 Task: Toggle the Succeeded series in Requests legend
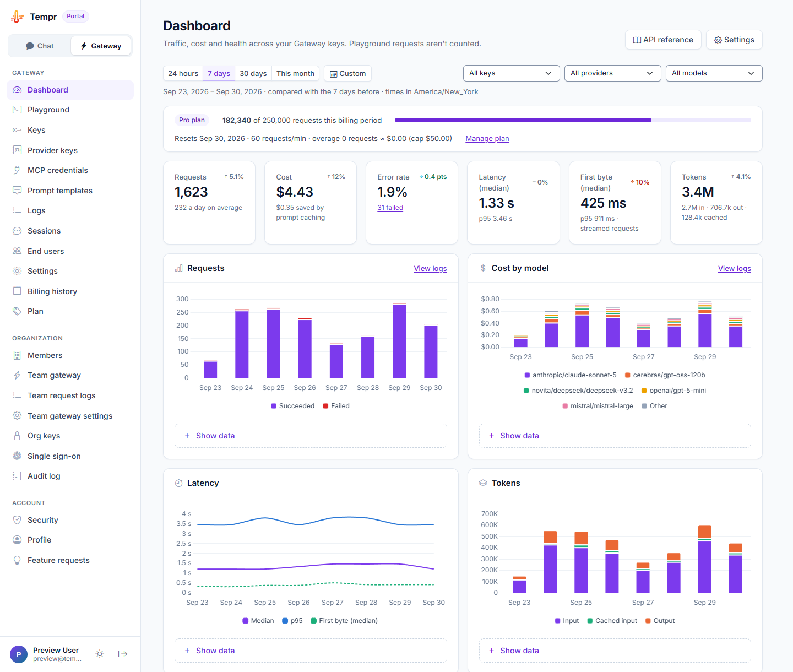[293, 406]
